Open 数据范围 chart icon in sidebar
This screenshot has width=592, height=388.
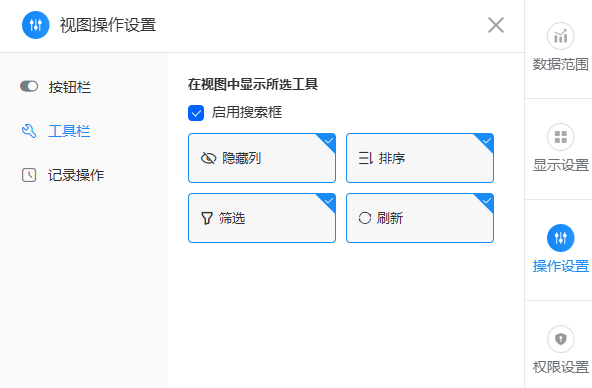pyautogui.click(x=561, y=36)
